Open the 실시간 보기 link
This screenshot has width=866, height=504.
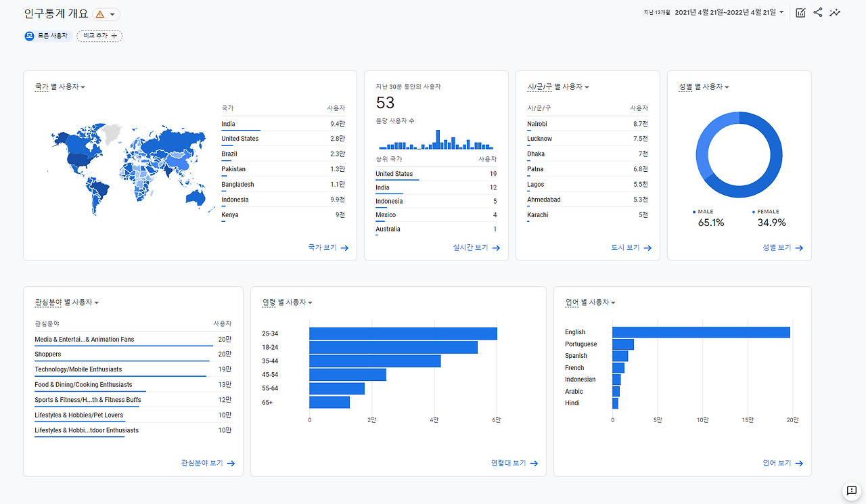click(x=476, y=248)
